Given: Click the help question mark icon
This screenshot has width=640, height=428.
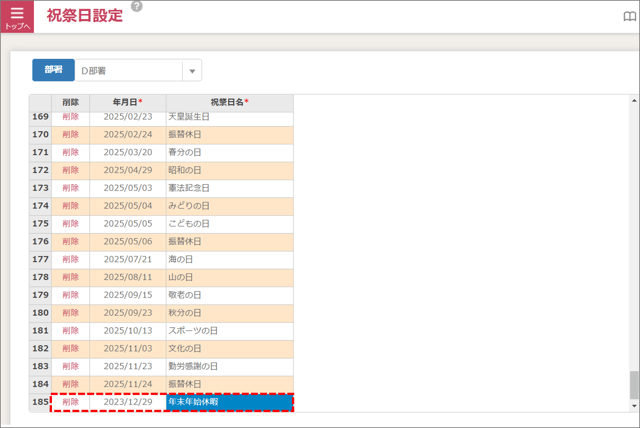Looking at the screenshot, I should 137,6.
